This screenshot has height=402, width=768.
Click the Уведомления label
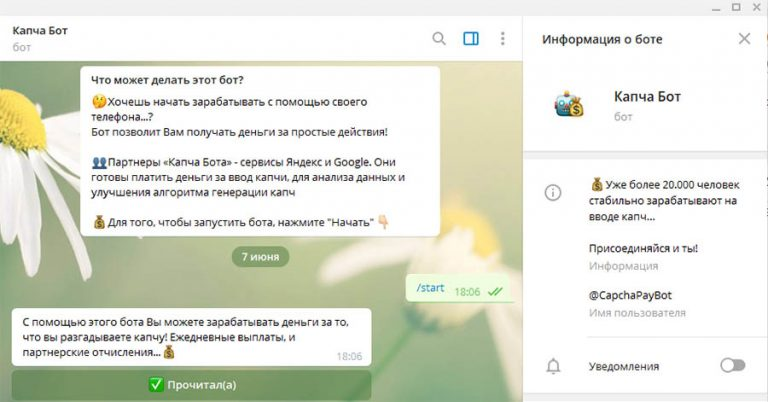click(624, 366)
